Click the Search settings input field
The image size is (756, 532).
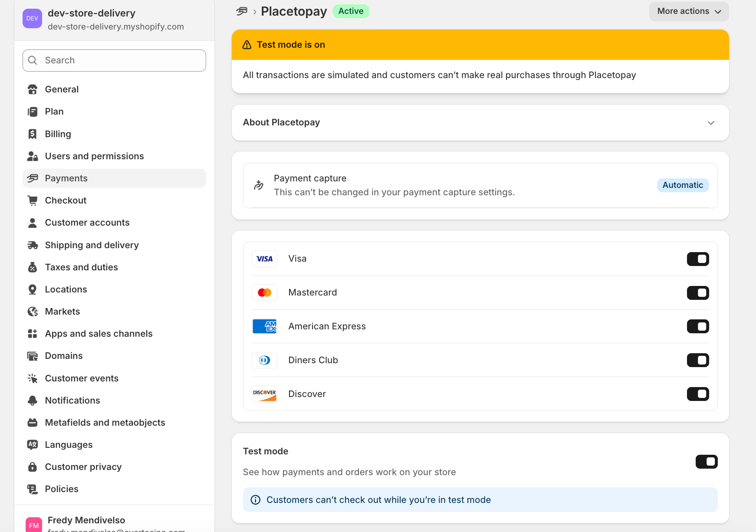pos(114,60)
